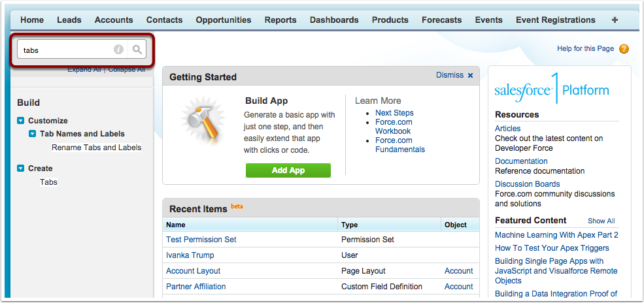Open How To Test Your Apex Triggers
The image size is (644, 303).
552,248
